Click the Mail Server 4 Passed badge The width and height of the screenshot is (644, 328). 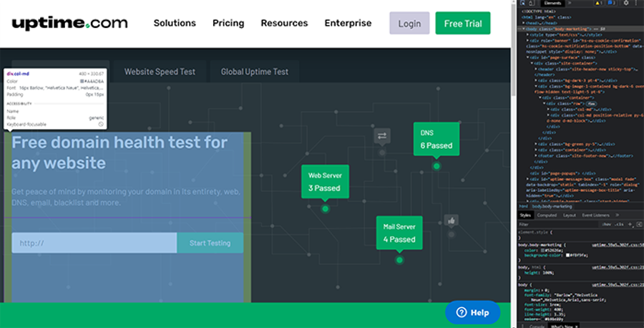[x=399, y=233]
